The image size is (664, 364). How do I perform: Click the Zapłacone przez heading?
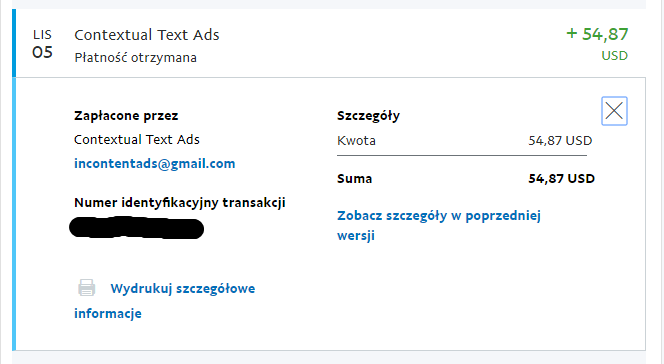126,116
